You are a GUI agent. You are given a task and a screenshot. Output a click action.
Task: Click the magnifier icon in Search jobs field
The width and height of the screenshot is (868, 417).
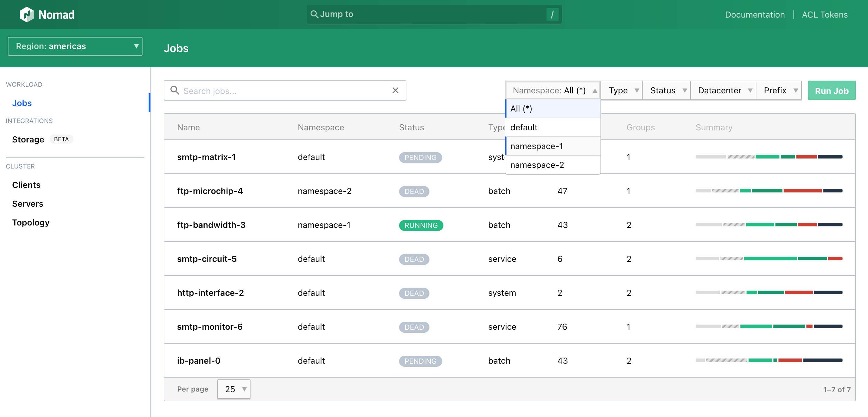[x=175, y=90]
